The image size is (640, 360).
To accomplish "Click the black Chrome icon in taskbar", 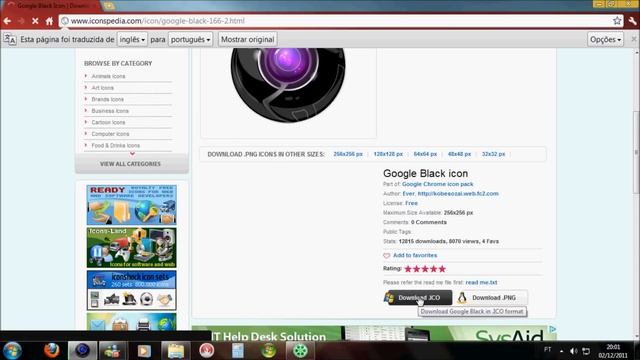I will point(82,351).
